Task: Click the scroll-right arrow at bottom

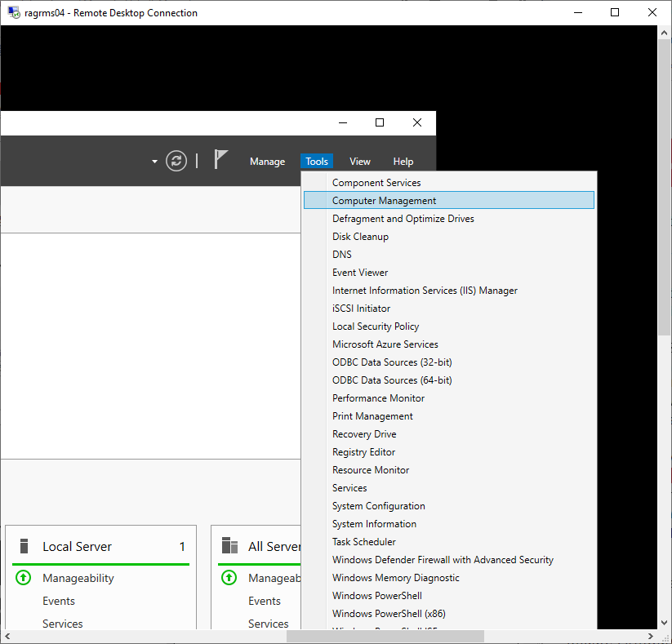Action: [651, 637]
